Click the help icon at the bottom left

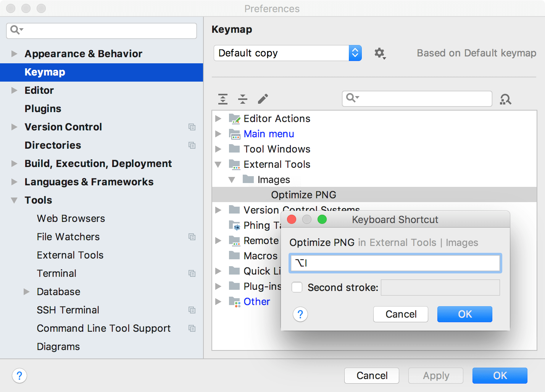tap(19, 376)
